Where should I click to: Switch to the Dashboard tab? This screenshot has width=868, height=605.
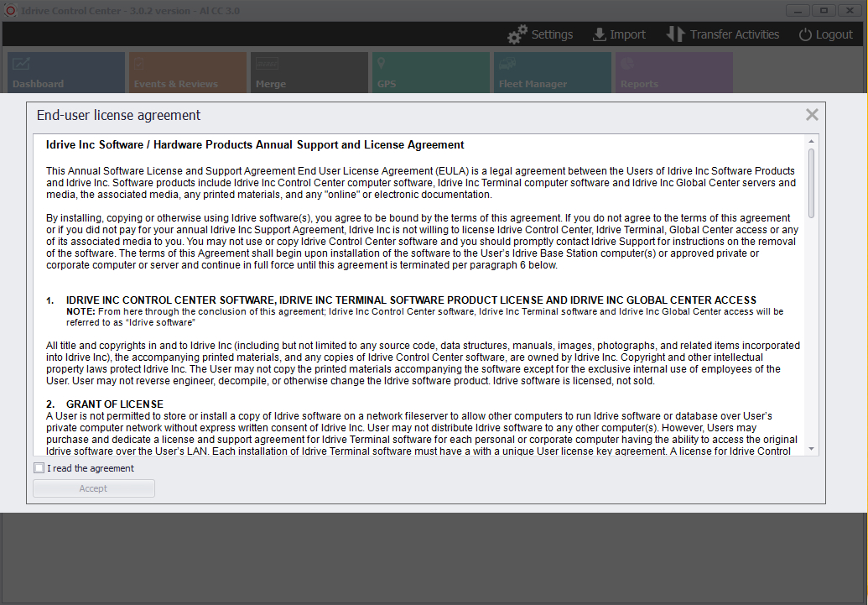pos(65,72)
